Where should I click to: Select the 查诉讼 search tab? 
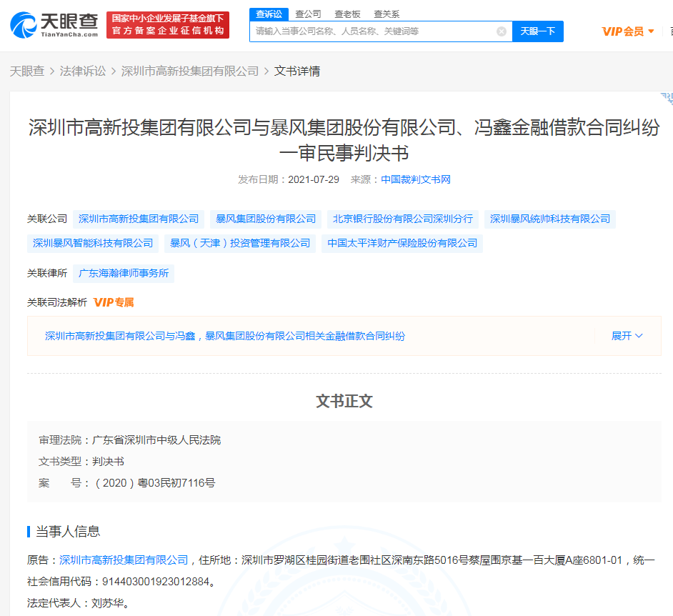point(269,14)
